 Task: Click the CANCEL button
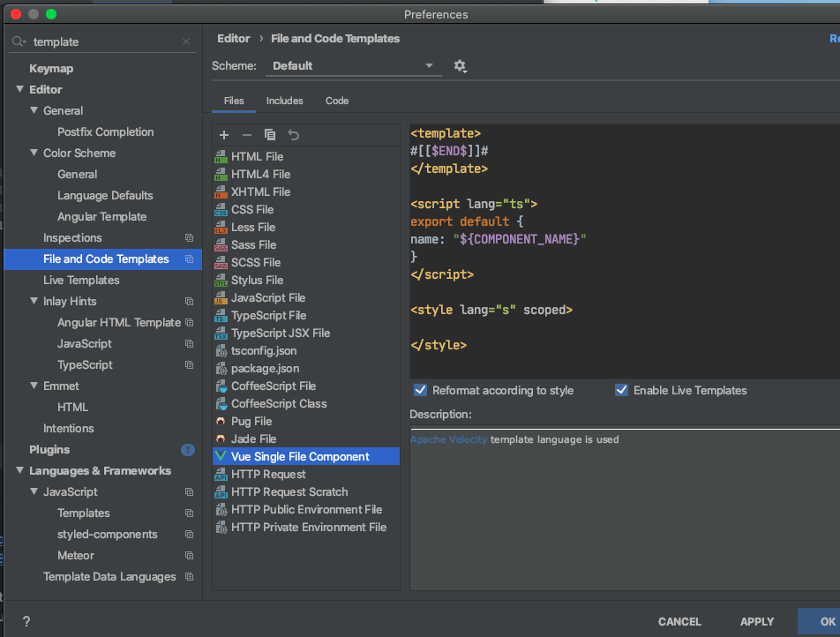tap(679, 621)
